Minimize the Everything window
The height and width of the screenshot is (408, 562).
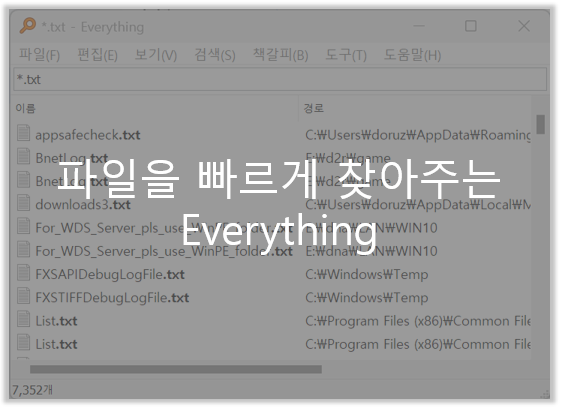point(419,26)
